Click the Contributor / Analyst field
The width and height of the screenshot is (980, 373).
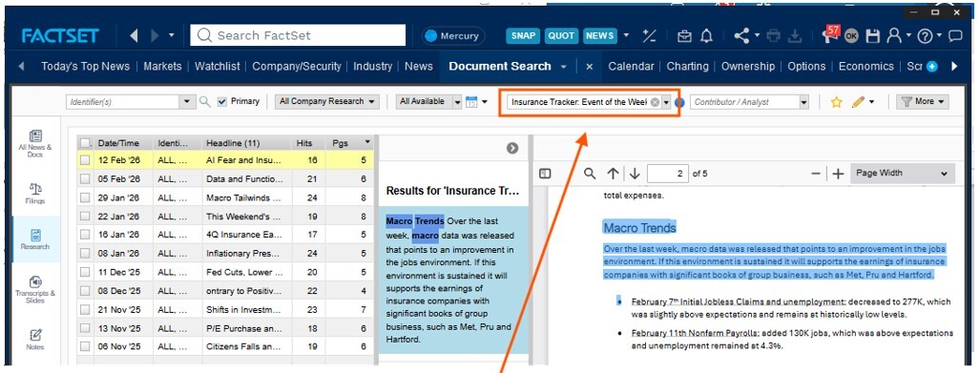point(745,102)
